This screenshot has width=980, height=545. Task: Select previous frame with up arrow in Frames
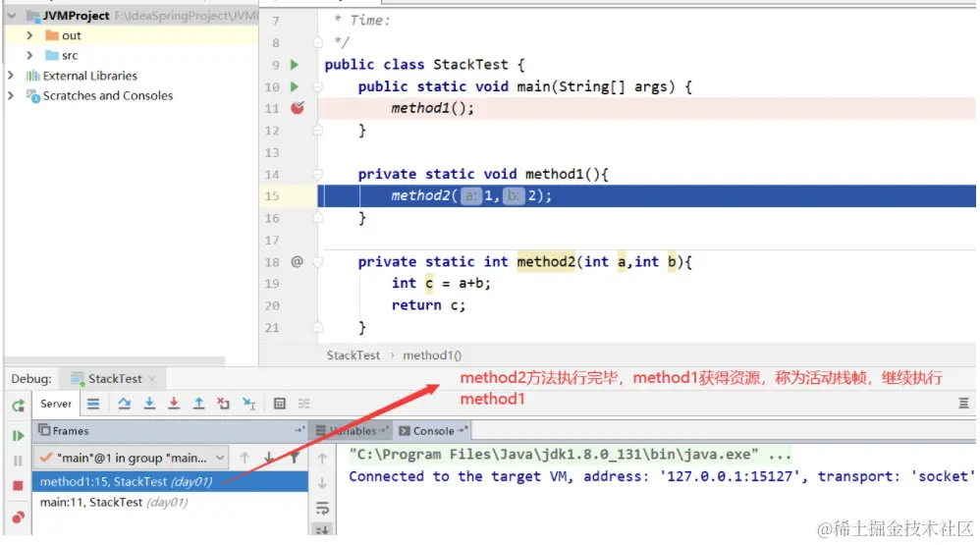[245, 459]
